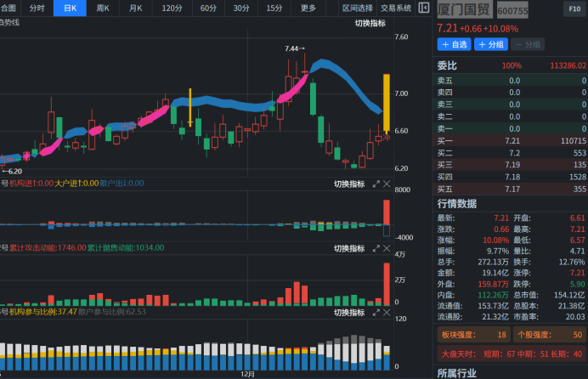
Task: Select the 60分 period tab
Action: click(x=208, y=8)
